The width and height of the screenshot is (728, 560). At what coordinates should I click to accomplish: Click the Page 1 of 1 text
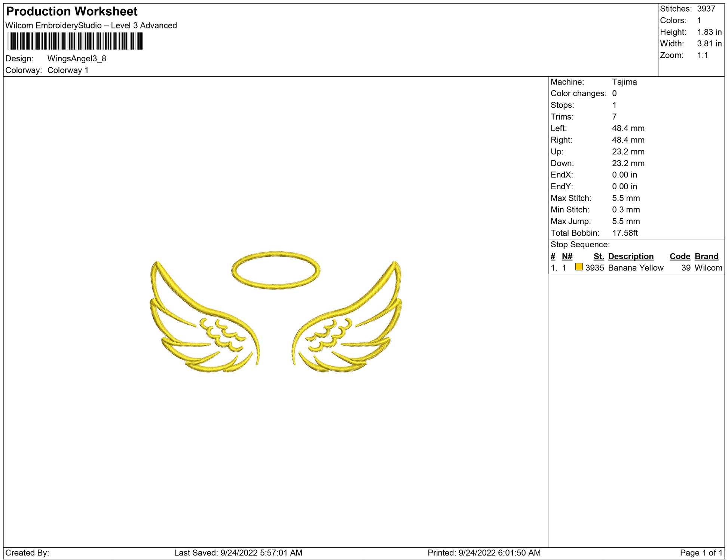[x=701, y=553]
